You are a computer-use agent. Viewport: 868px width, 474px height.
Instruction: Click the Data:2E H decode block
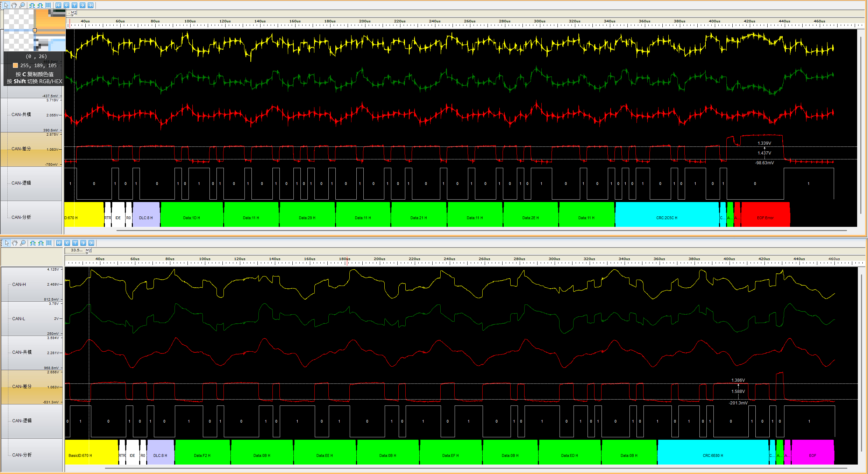[x=531, y=214]
